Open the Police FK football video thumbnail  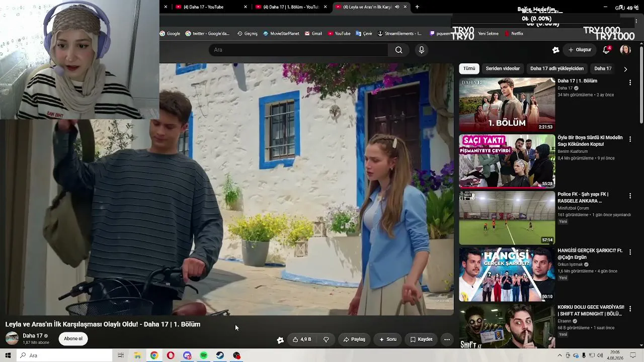click(x=507, y=218)
